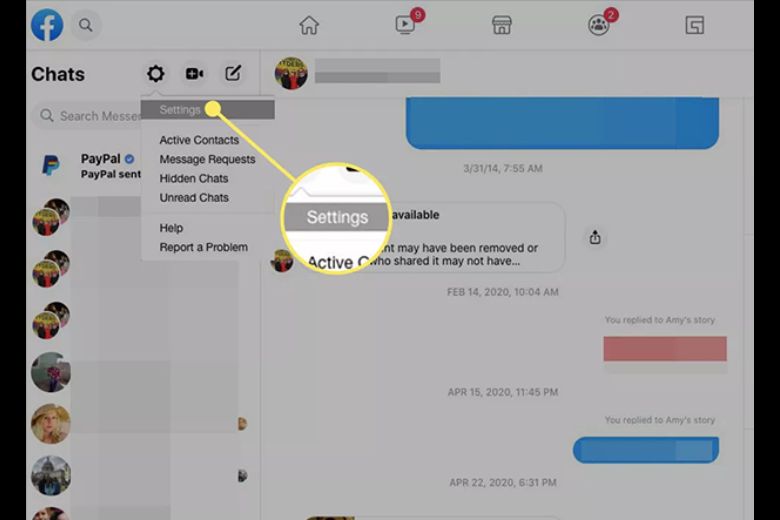Start a new video room icon
780x520 pixels.
[x=195, y=74]
